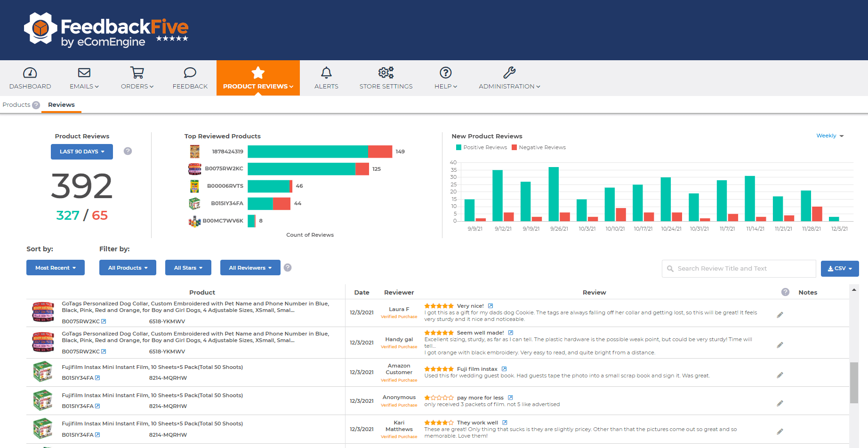Viewport: 868px width, 448px height.
Task: Expand the Help menu
Action: [445, 87]
